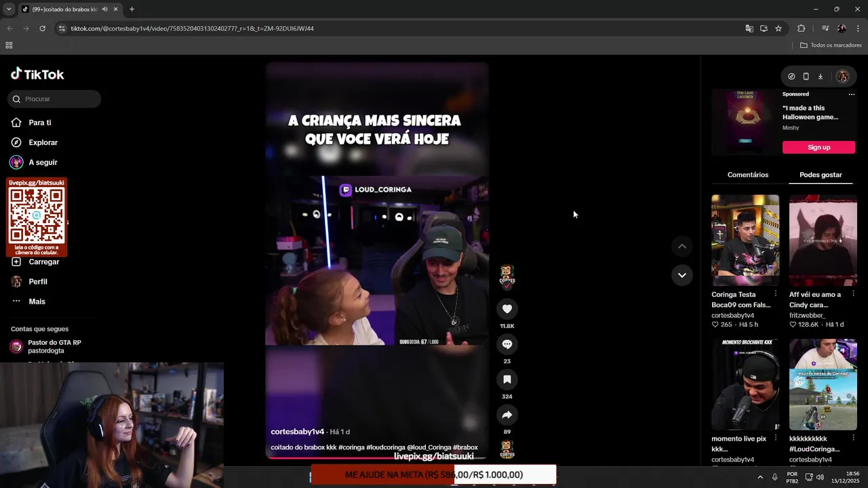The image size is (868, 488).
Task: Save video with the bookmark icon
Action: coord(507,380)
